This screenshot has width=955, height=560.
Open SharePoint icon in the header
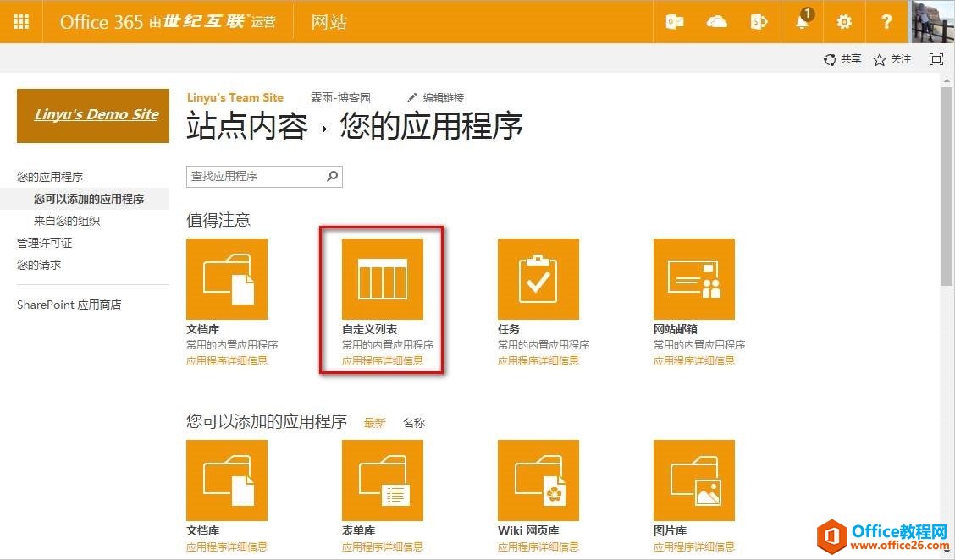(x=759, y=22)
